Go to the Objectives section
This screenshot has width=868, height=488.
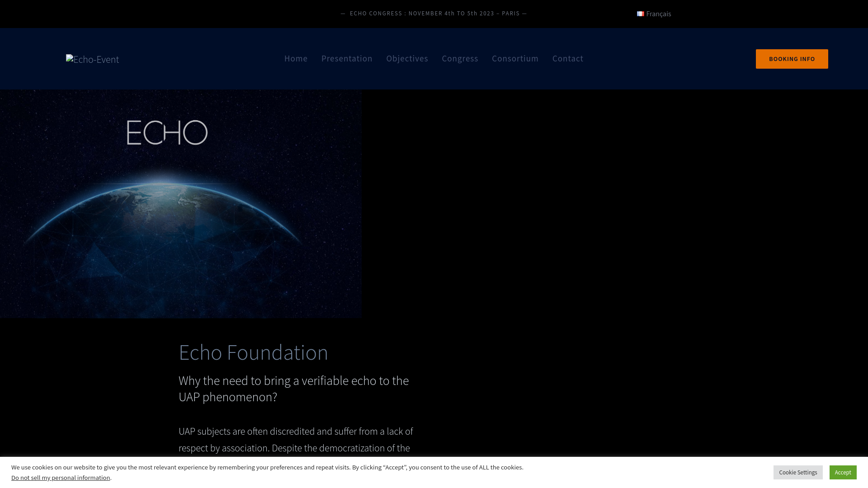(407, 58)
